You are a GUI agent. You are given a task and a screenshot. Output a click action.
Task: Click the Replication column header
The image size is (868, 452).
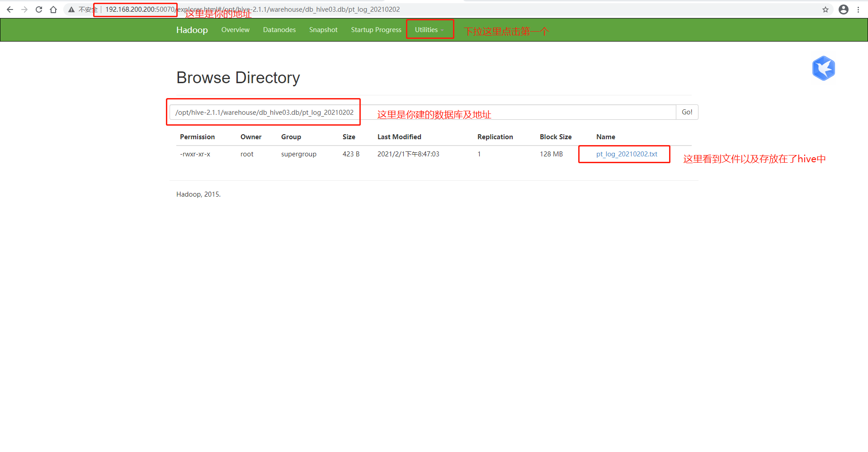point(495,137)
